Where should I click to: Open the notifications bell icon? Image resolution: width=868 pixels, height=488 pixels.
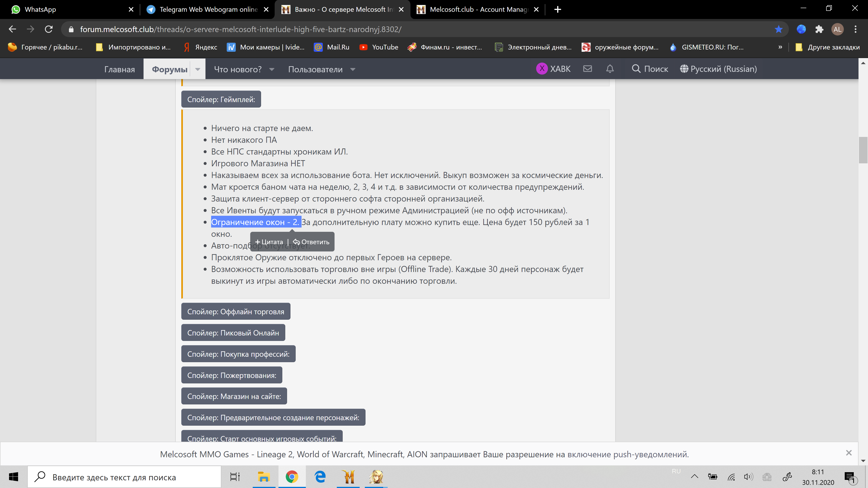tap(610, 69)
